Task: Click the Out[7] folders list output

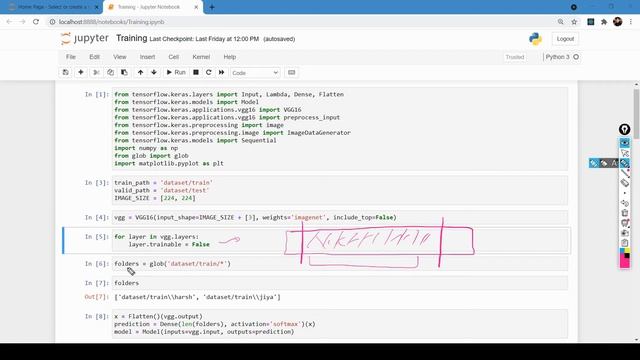Action: (197, 297)
